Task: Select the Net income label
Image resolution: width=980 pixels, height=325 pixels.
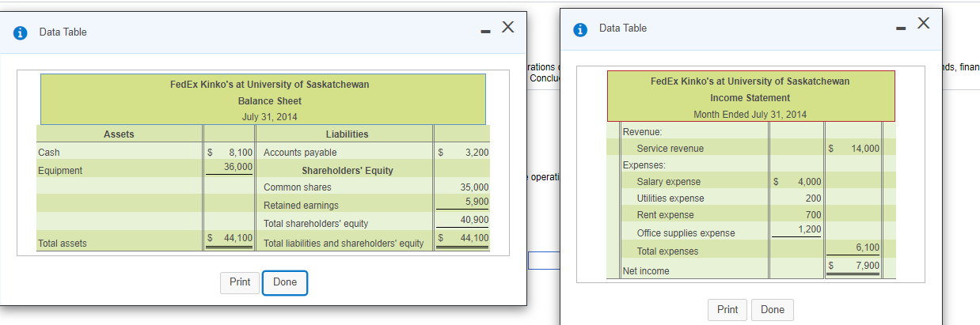Action: tap(646, 271)
